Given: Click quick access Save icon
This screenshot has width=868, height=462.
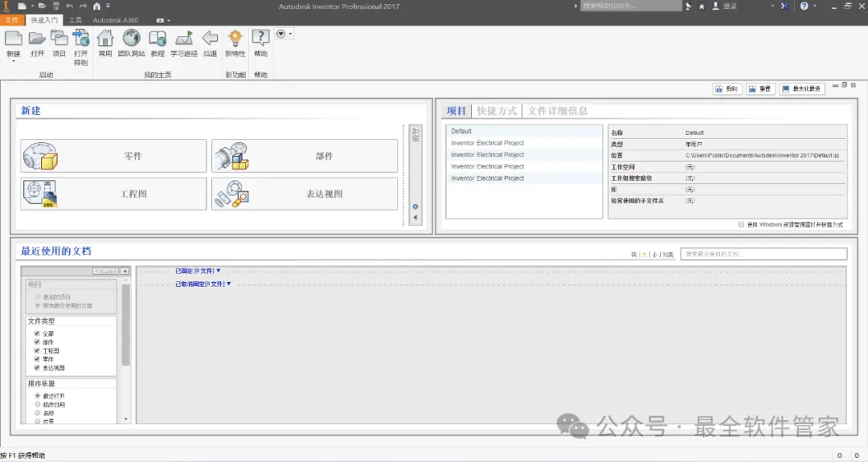Looking at the screenshot, I should 56,6.
